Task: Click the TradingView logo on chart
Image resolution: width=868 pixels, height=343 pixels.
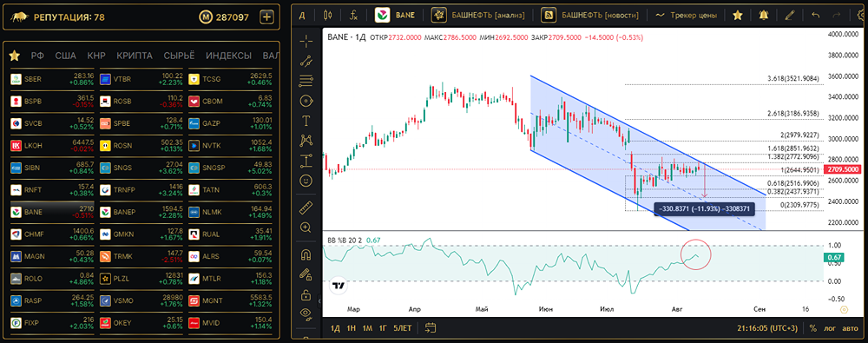Action: (x=338, y=286)
